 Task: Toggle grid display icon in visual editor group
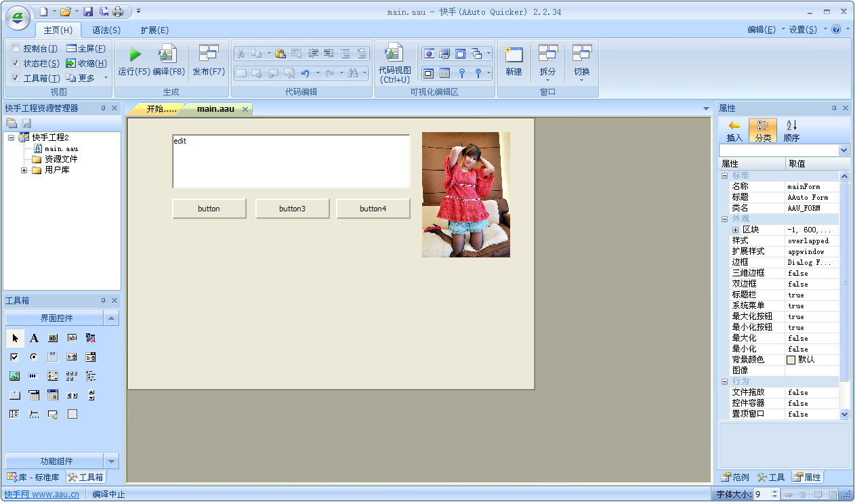tap(444, 73)
